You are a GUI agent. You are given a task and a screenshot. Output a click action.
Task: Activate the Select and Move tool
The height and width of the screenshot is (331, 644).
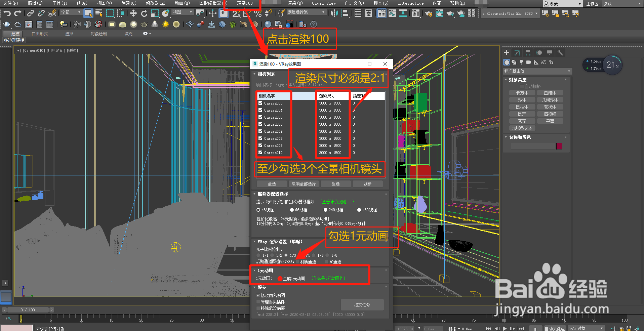[x=133, y=13]
